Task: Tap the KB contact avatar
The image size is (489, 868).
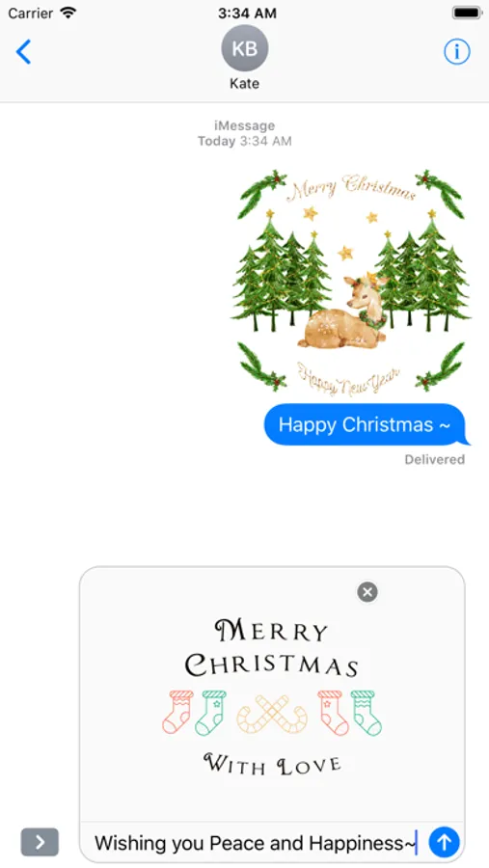Action: tap(244, 48)
